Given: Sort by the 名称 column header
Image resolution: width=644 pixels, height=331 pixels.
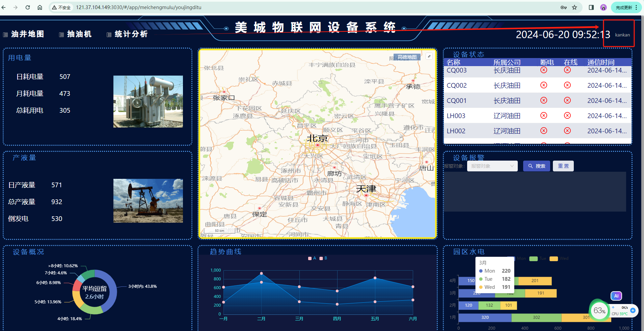Looking at the screenshot, I should pos(453,62).
